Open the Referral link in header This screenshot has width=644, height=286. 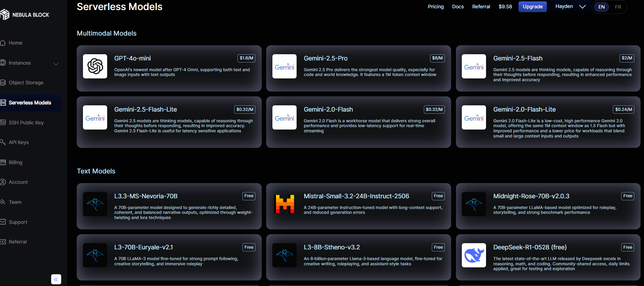[481, 7]
